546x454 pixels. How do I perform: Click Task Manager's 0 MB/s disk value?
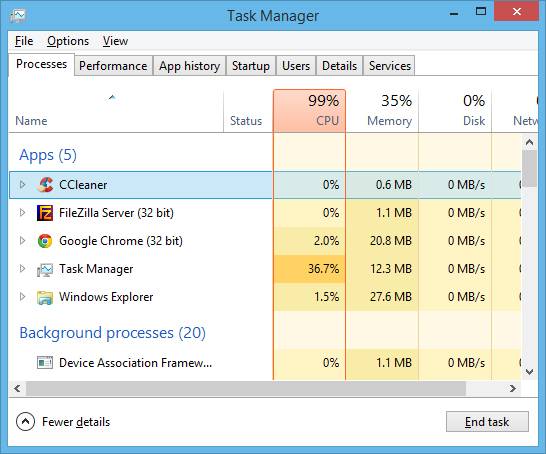(466, 269)
